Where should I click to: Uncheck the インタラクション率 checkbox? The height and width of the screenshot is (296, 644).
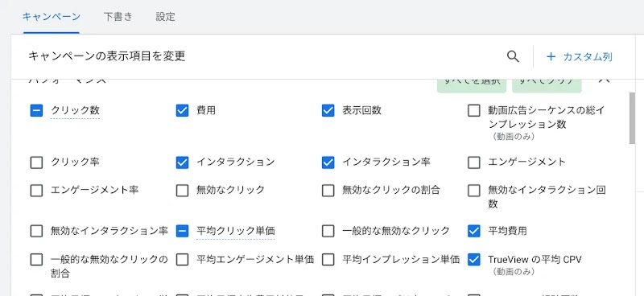pos(328,162)
